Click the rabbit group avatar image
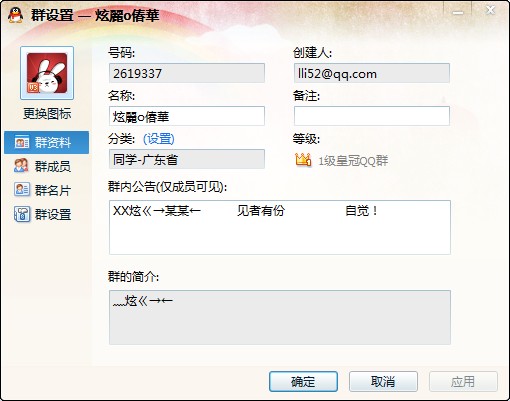The image size is (510, 401). click(47, 73)
